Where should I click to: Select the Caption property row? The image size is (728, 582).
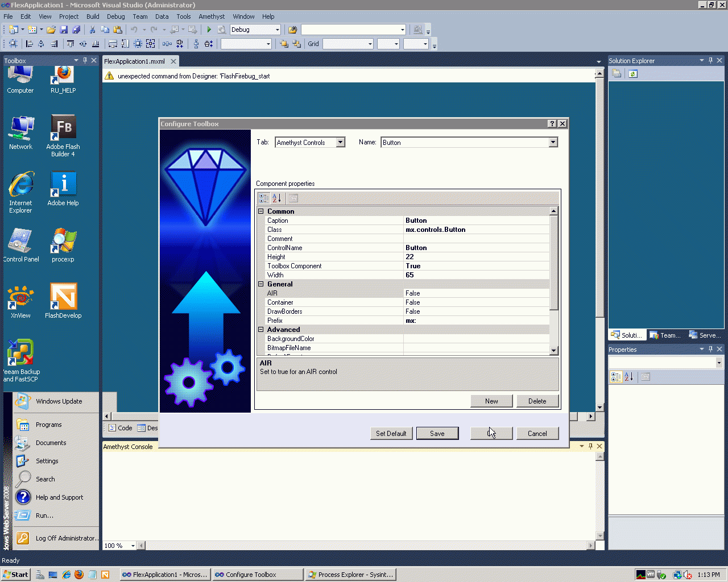point(403,221)
